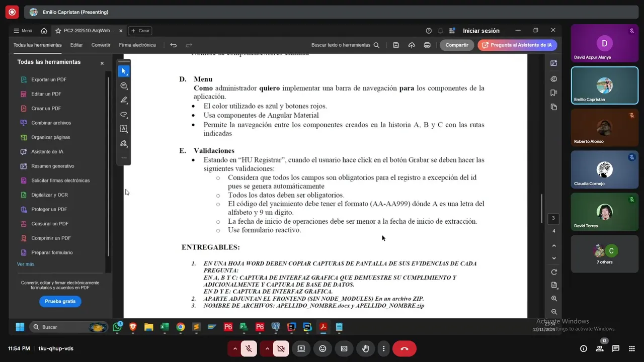Image resolution: width=644 pixels, height=362 pixels.
Task: Click the Compartir button
Action: [x=457, y=45]
